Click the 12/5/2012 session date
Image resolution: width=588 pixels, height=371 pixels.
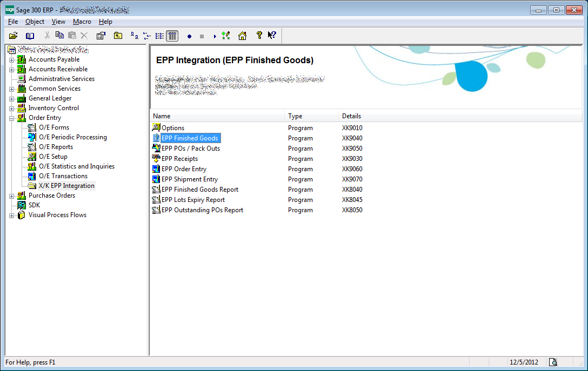pyautogui.click(x=524, y=362)
